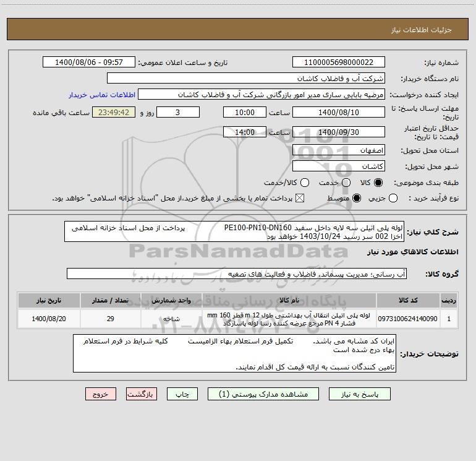Click the countdown timer 23:49:42

coord(114,112)
